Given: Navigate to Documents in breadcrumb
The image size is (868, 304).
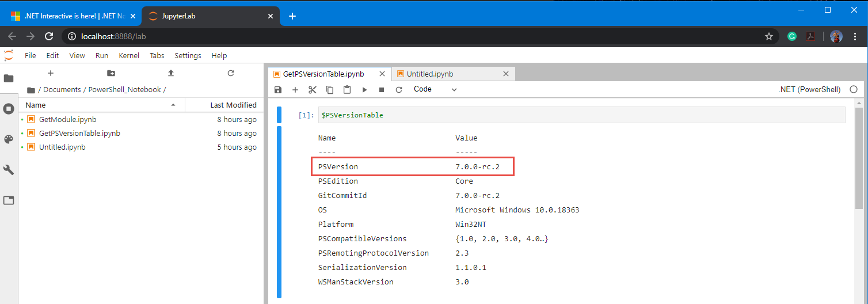Looking at the screenshot, I should click(62, 90).
